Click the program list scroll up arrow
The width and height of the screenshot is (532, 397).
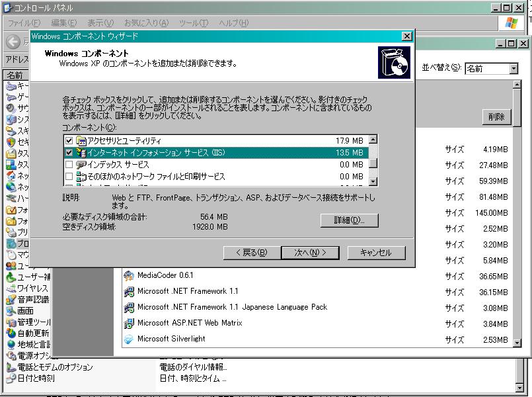pyautogui.click(x=517, y=84)
